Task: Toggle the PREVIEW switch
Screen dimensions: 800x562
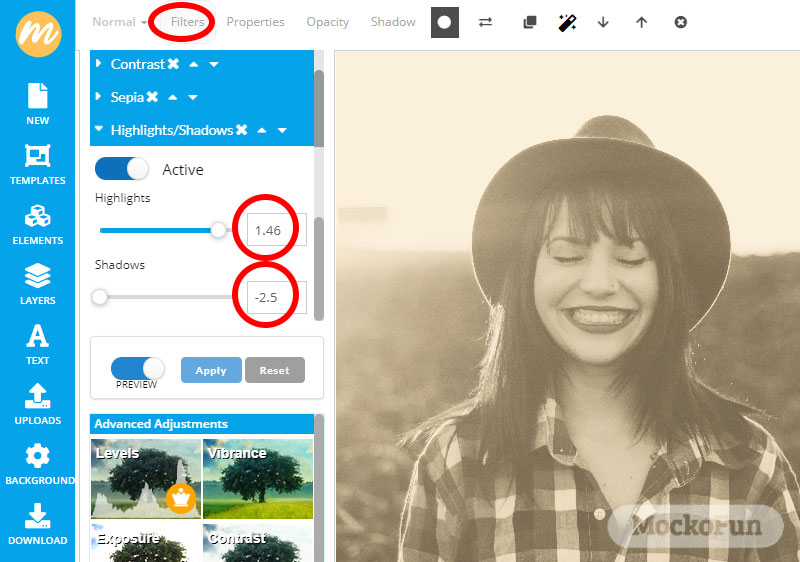Action: pos(138,368)
